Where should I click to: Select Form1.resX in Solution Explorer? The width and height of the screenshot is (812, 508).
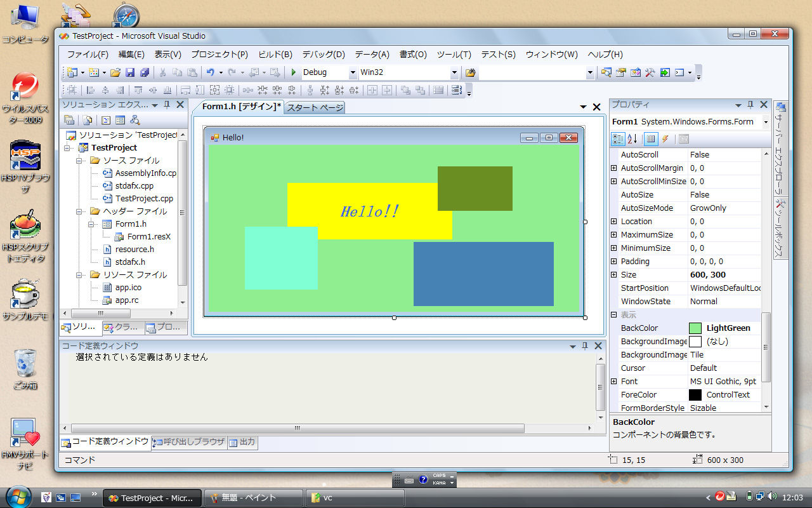pos(149,237)
